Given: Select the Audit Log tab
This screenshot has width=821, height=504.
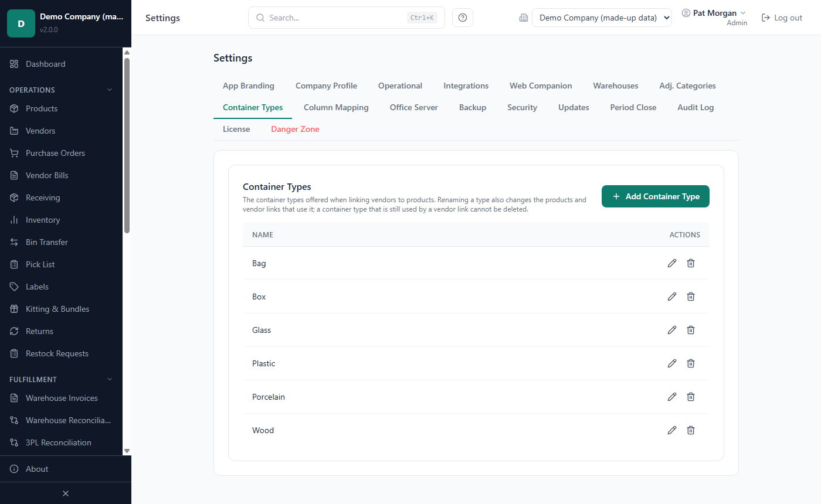Looking at the screenshot, I should tap(696, 107).
